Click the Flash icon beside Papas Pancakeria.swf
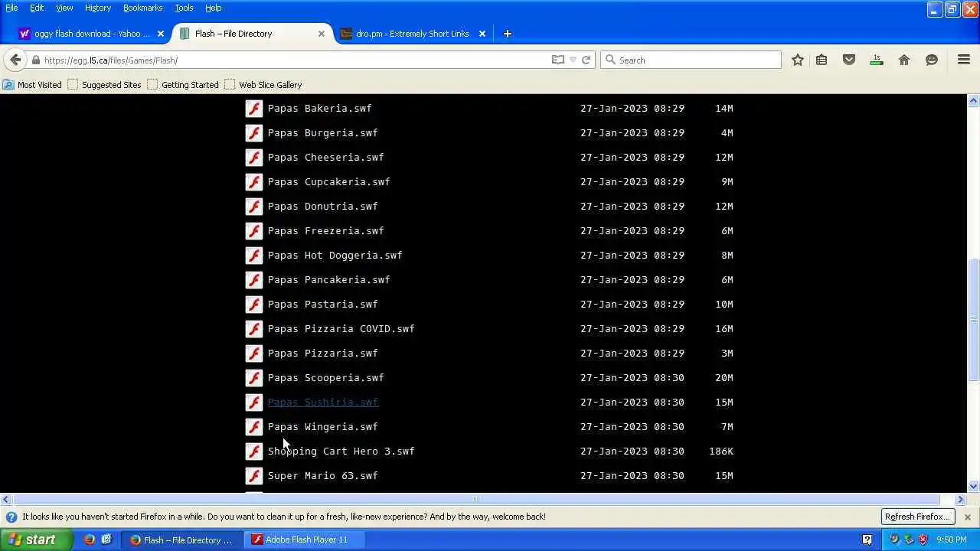The height and width of the screenshot is (551, 980). point(253,280)
